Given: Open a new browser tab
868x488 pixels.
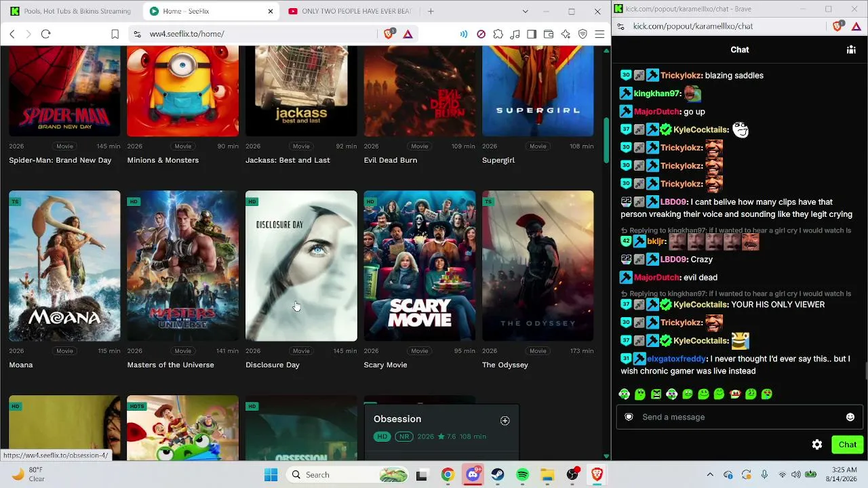Looking at the screenshot, I should 431,11.
